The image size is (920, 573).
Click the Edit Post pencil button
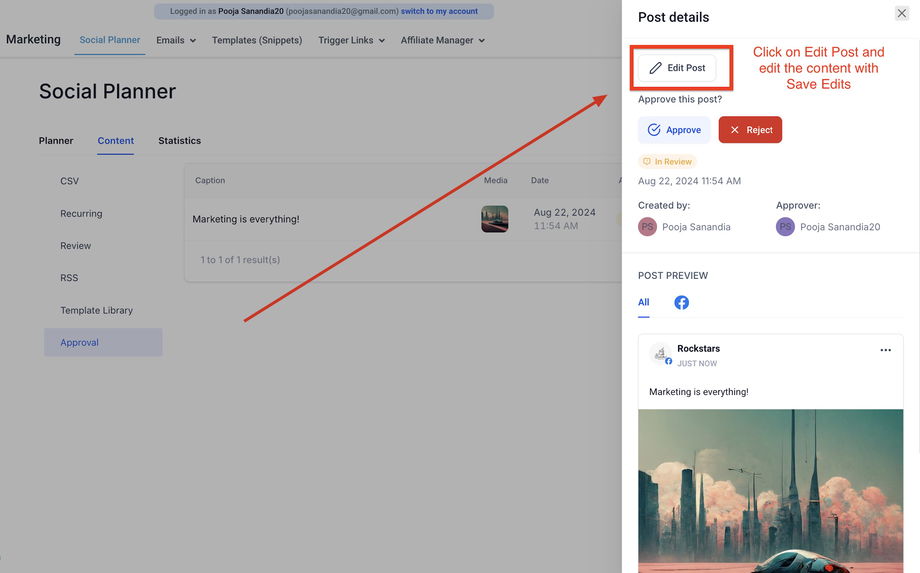coord(677,68)
